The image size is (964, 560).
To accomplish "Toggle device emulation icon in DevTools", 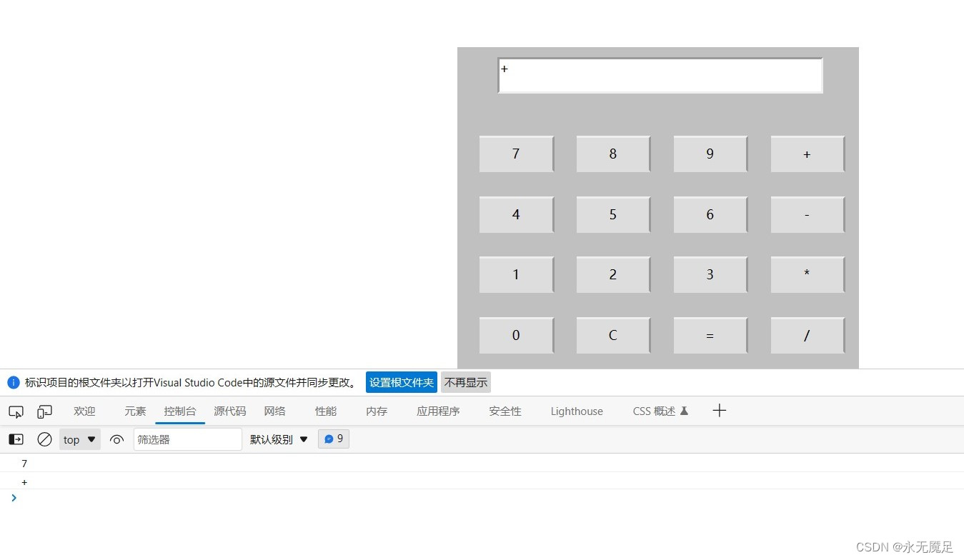I will point(44,411).
